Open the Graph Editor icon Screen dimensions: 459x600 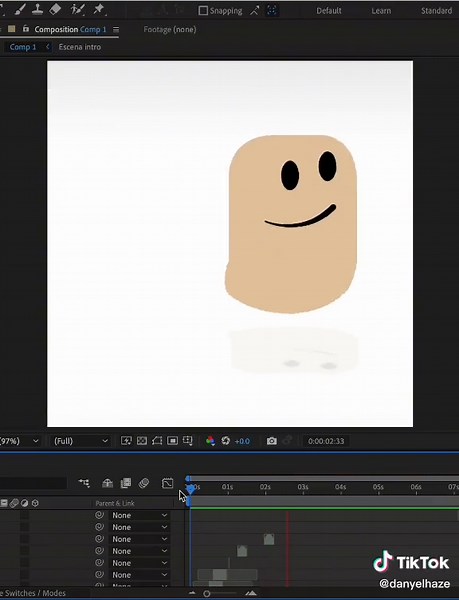coord(168,483)
